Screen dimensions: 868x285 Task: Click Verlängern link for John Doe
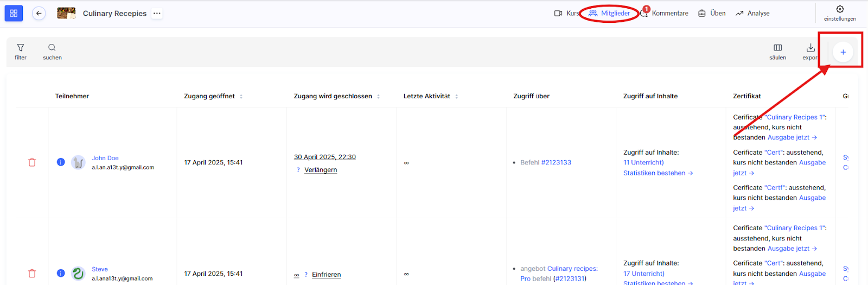click(321, 170)
